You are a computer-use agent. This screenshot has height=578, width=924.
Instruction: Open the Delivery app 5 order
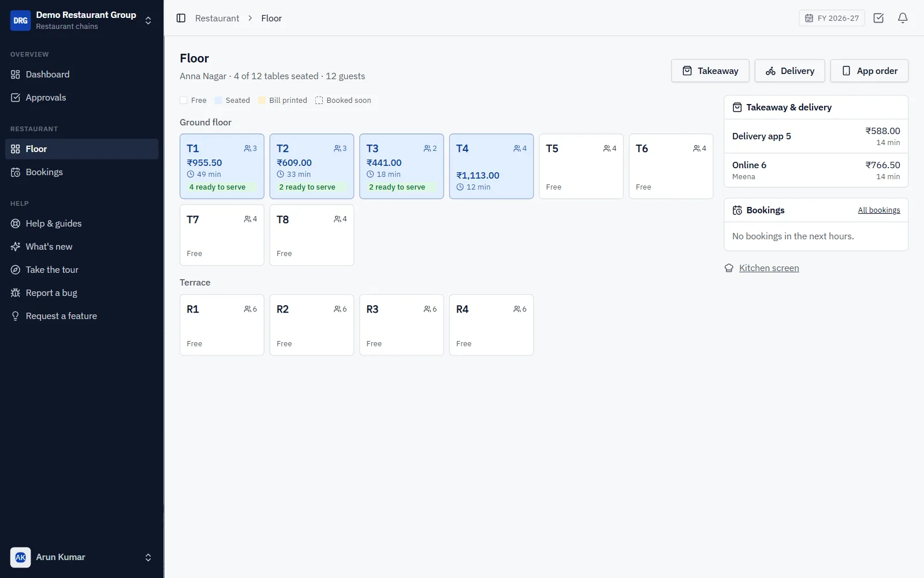[816, 136]
